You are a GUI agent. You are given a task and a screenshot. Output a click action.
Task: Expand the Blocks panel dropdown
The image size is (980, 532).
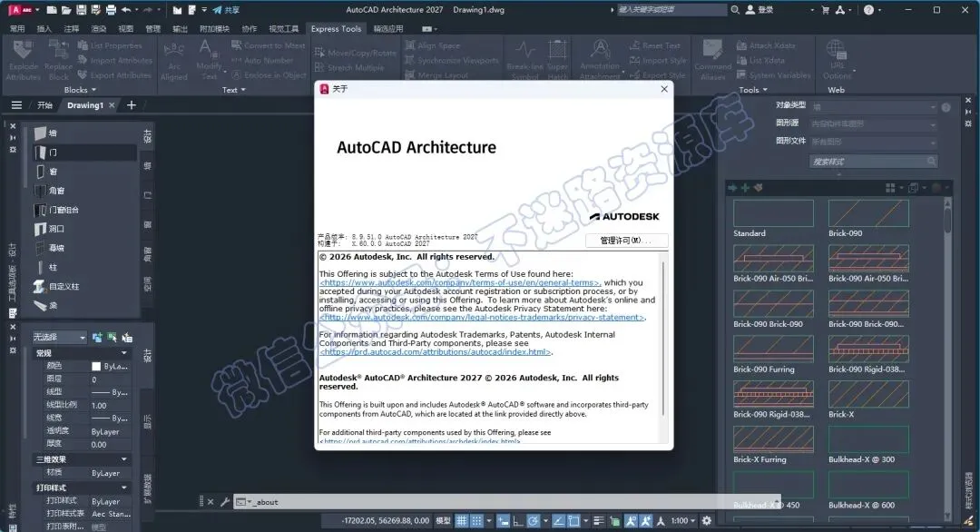tap(80, 90)
